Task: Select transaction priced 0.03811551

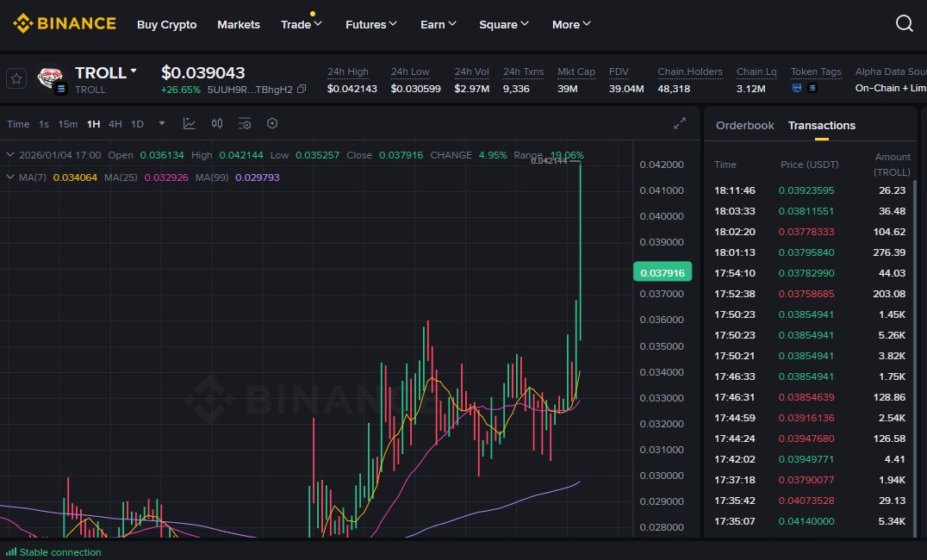Action: [x=809, y=211]
